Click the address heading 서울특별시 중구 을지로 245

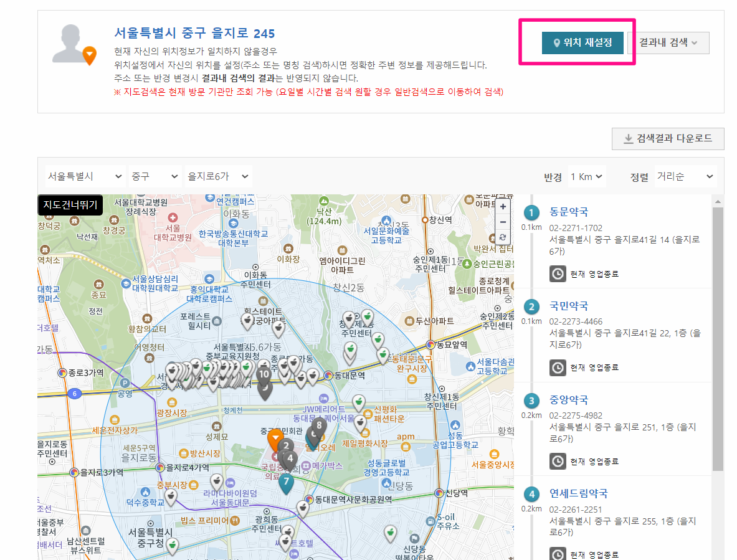[194, 34]
